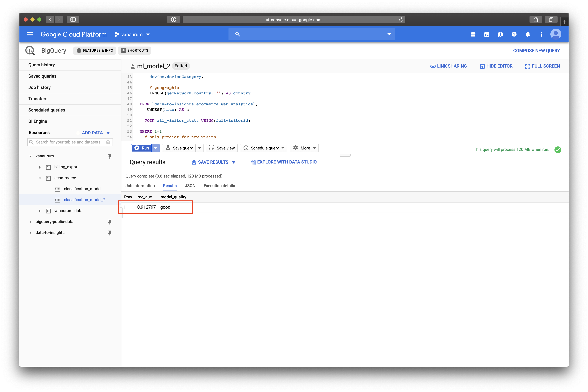Viewport: 588px width, 392px height.
Task: Open Safari share button
Action: [536, 19]
